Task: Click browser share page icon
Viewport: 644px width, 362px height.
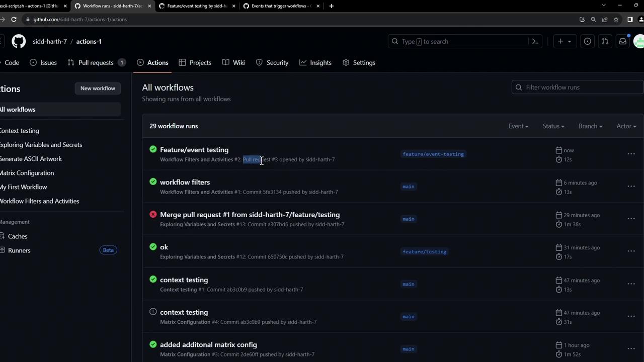Action: click(x=605, y=19)
